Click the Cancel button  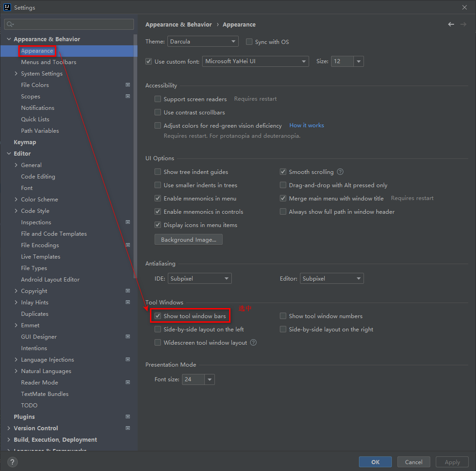tap(413, 462)
